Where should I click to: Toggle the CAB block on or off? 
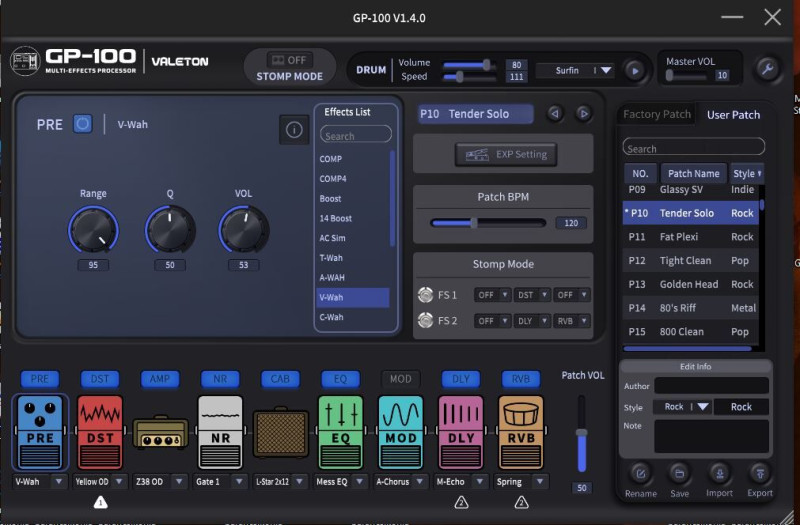click(x=280, y=379)
